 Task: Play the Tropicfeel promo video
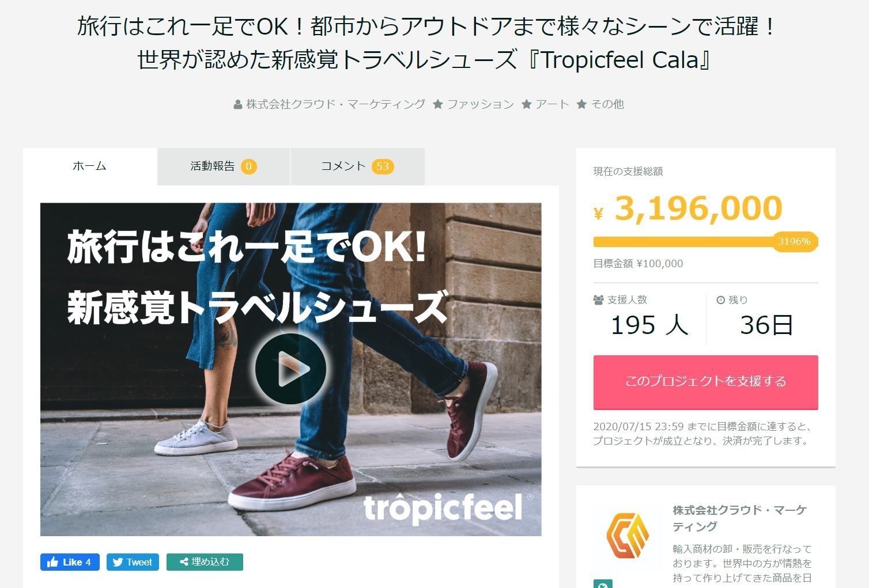pos(290,369)
